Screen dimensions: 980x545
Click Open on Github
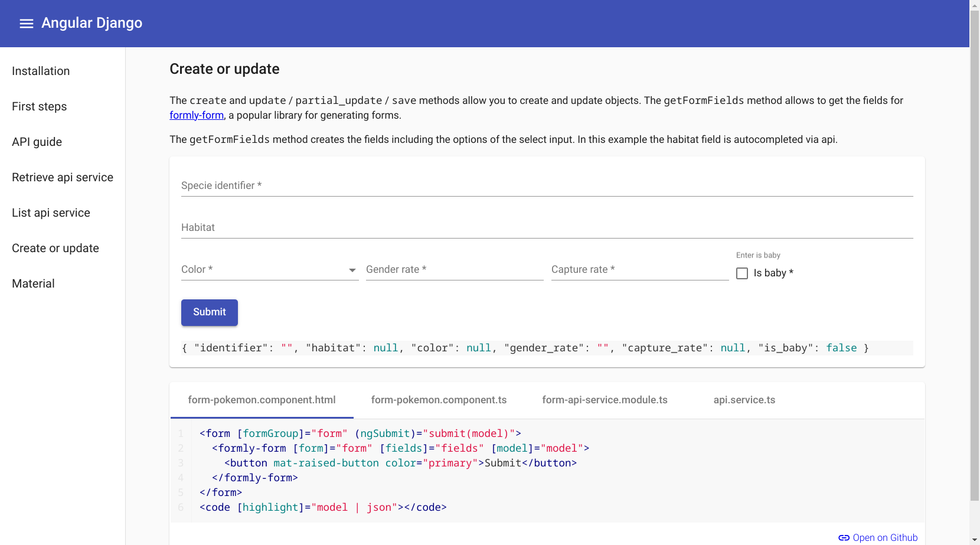[885, 537]
